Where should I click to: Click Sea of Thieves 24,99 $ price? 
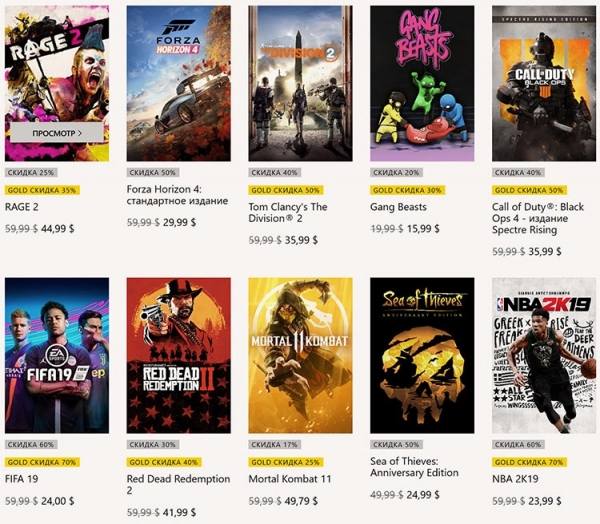point(423,495)
